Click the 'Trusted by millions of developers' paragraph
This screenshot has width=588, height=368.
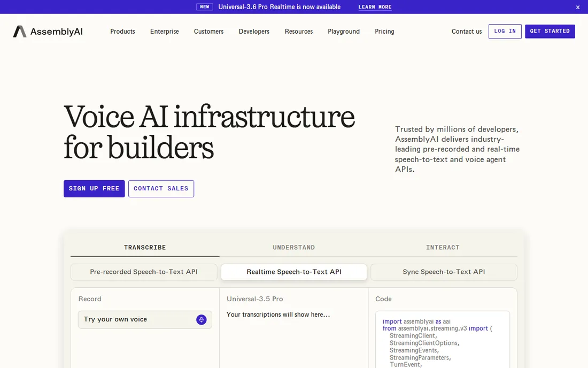[x=458, y=149]
